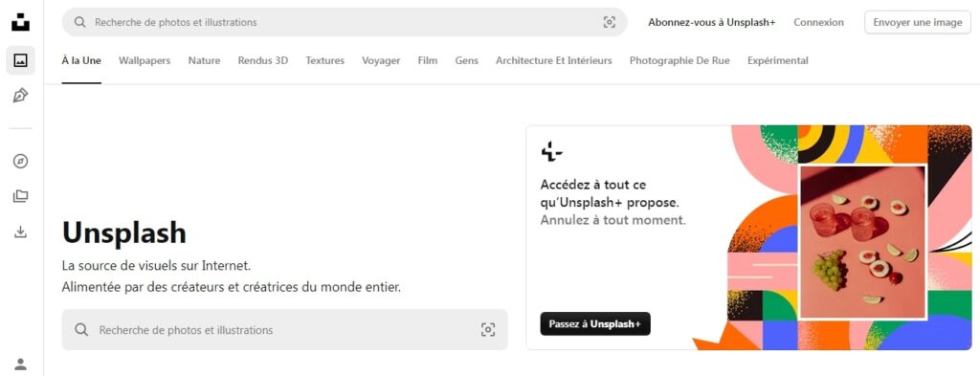This screenshot has width=980, height=376.
Task: Open the Downloads icon in sidebar
Action: [21, 232]
